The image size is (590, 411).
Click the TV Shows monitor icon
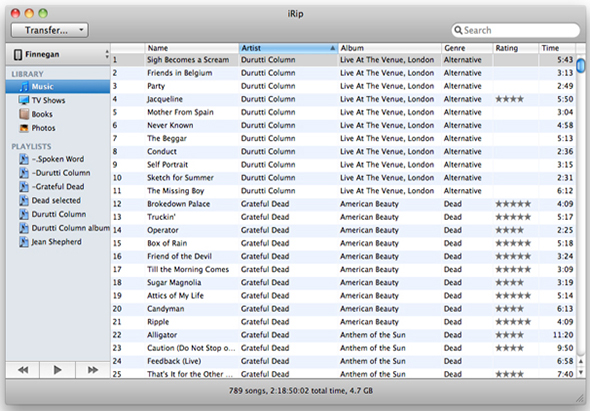pyautogui.click(x=24, y=100)
